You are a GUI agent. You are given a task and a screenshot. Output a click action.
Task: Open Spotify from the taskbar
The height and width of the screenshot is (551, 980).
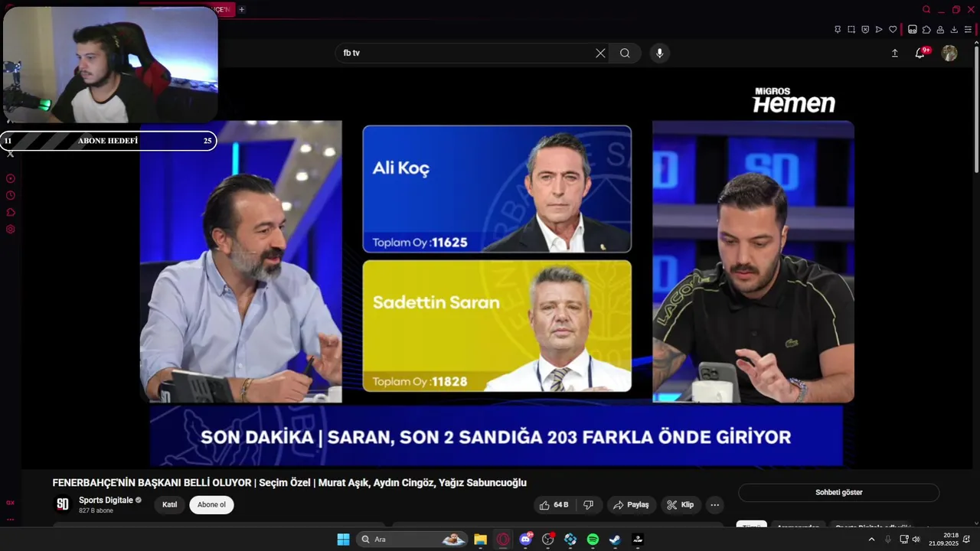tap(593, 540)
